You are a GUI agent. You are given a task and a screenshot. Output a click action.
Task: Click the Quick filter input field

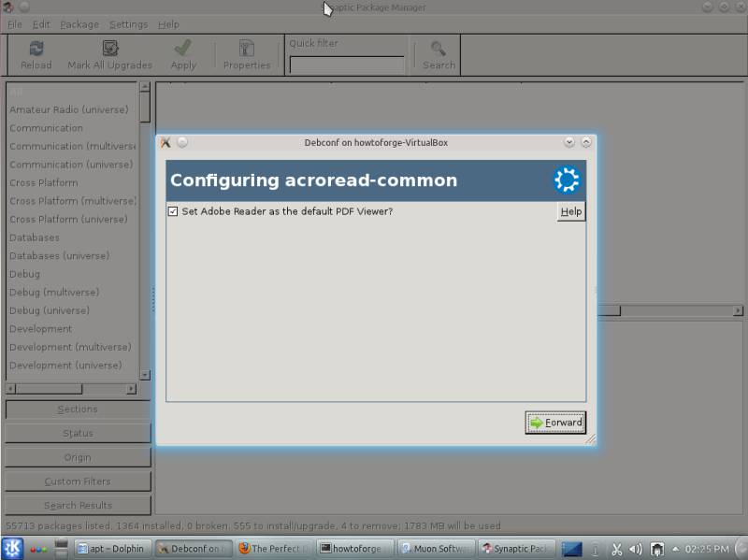tap(347, 65)
